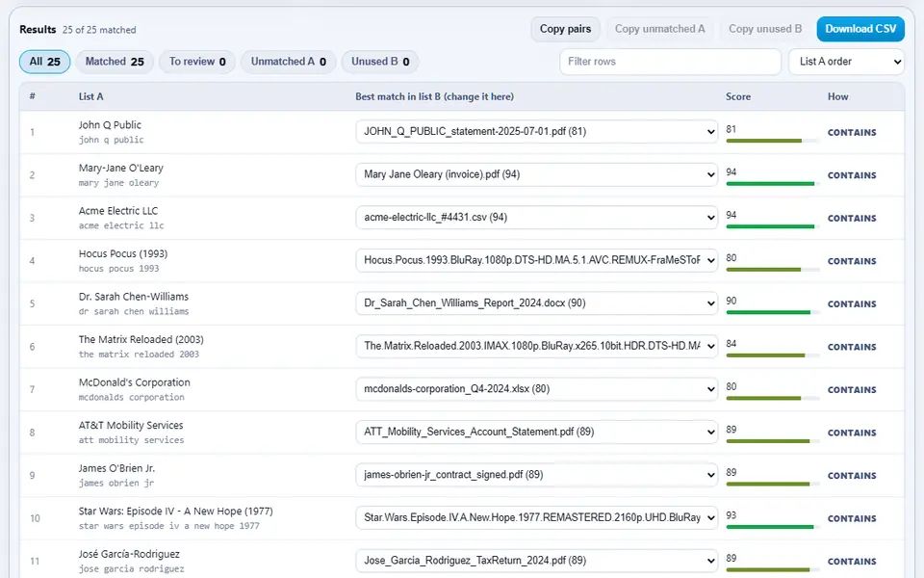Open match selector for Hocus Pocus (1993)
The image size is (924, 578).
point(537,260)
